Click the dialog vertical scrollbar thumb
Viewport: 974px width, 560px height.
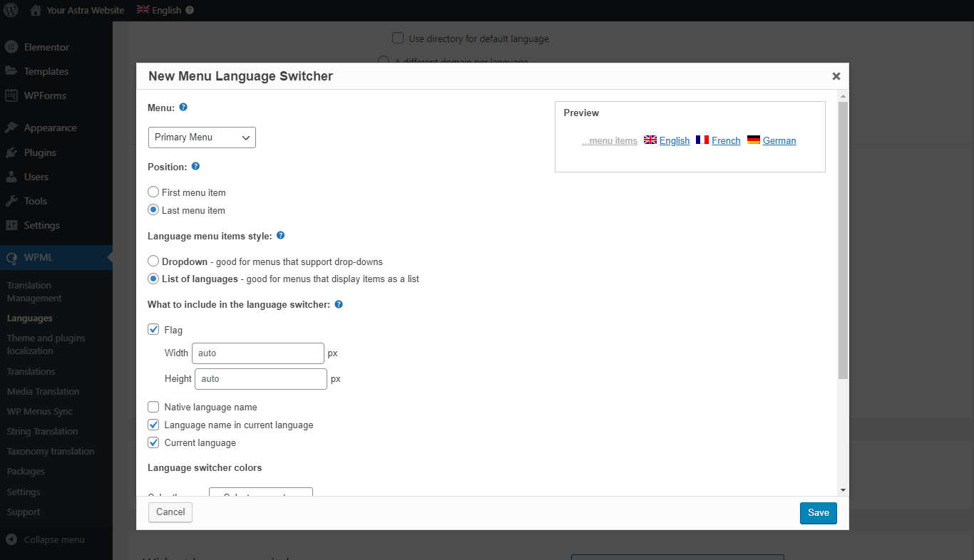click(843, 240)
